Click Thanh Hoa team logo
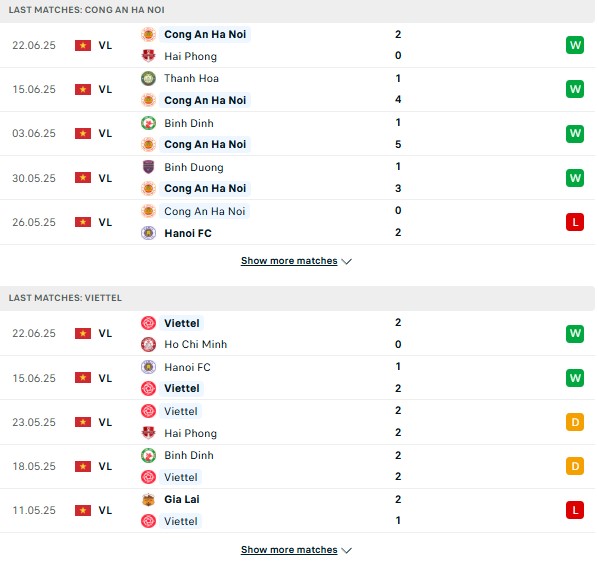This screenshot has width=598, height=568. click(148, 78)
